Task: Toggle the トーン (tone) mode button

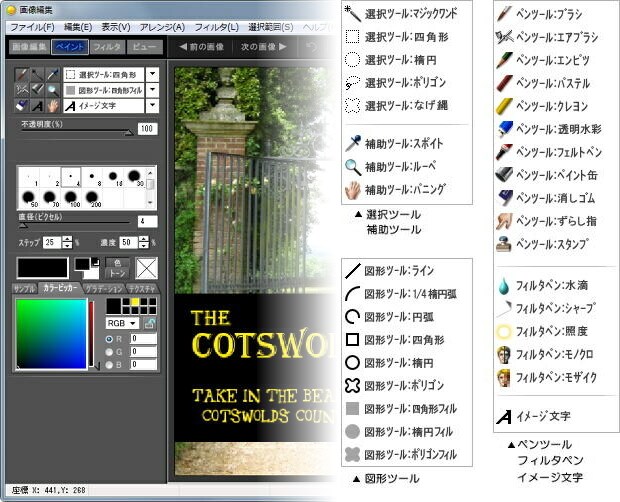Action: click(x=117, y=273)
